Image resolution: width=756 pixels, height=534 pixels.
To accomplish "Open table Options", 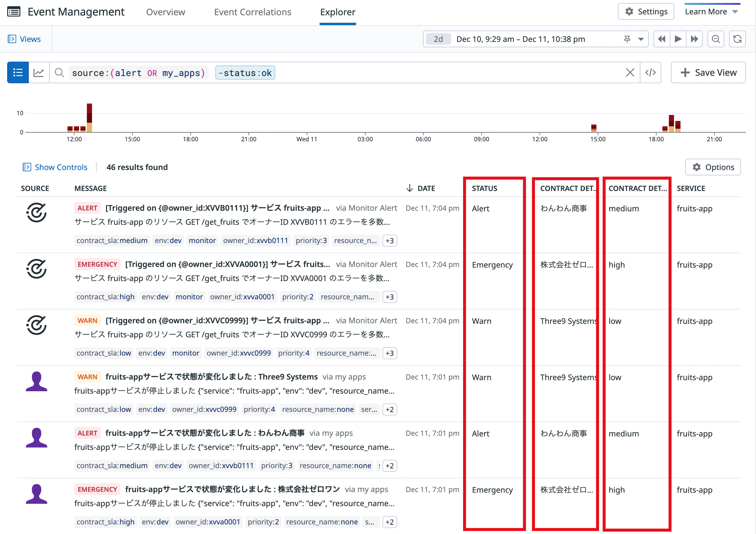I will pos(713,167).
